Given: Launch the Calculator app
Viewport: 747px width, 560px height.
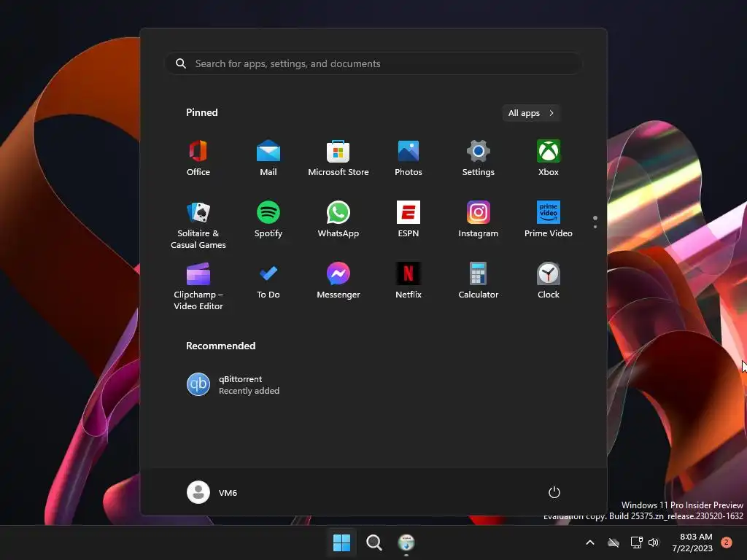Looking at the screenshot, I should coord(479,281).
